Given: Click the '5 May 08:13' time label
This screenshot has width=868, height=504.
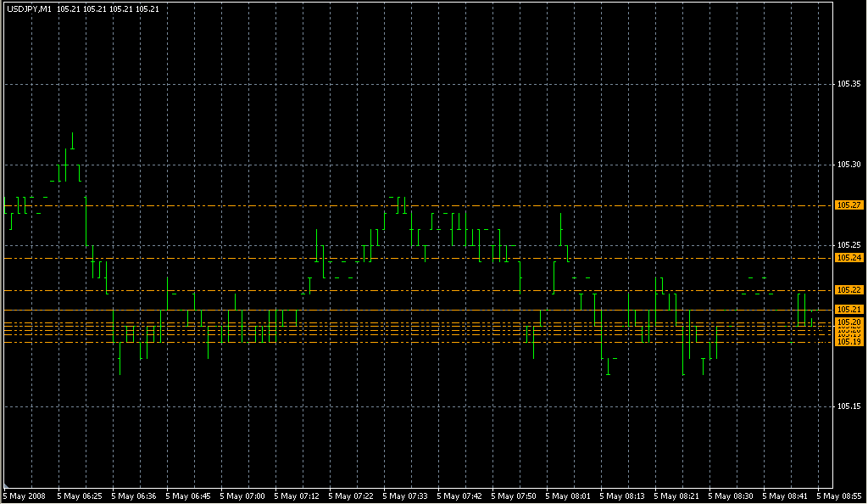Looking at the screenshot, I should (x=622, y=496).
